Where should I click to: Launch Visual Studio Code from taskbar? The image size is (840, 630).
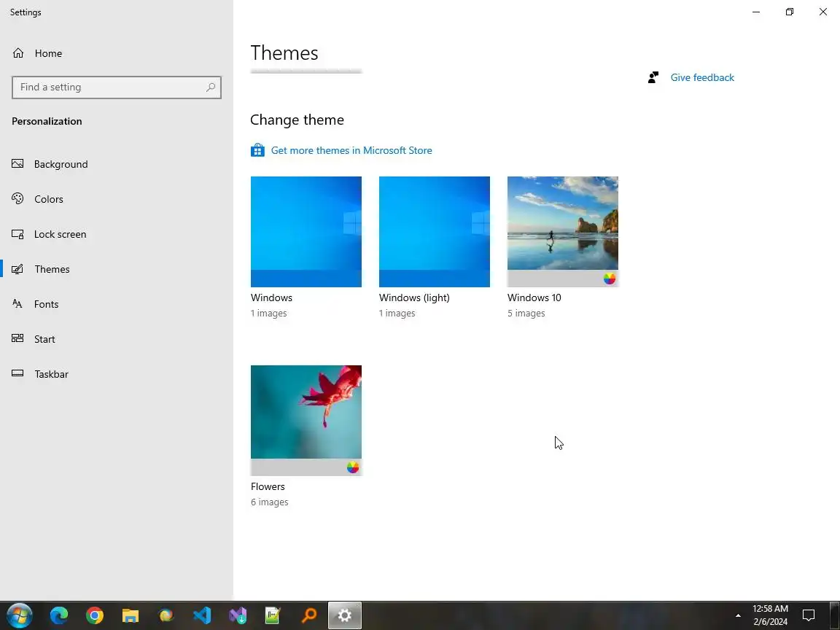(x=202, y=615)
